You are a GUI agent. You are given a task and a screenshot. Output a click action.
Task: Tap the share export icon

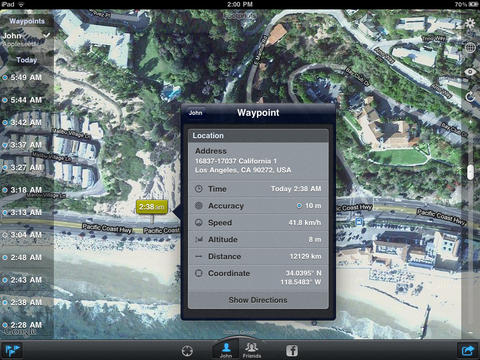tap(468, 351)
